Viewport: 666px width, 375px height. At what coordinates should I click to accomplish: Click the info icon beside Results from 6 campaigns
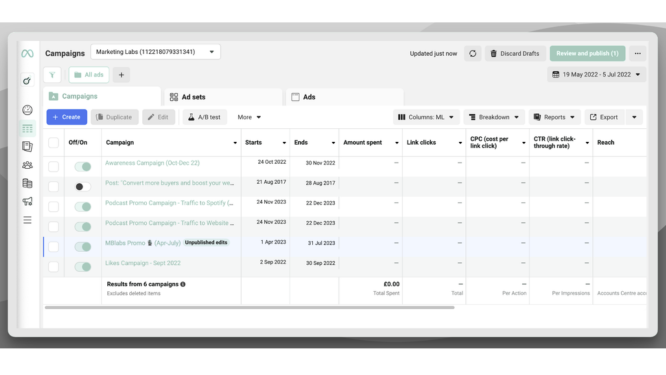coord(183,284)
